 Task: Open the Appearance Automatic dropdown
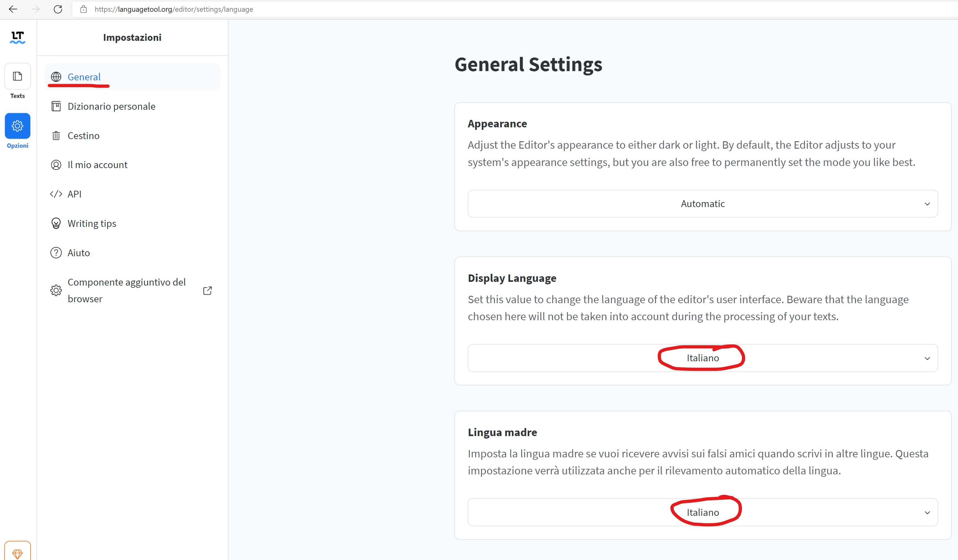[x=703, y=204]
